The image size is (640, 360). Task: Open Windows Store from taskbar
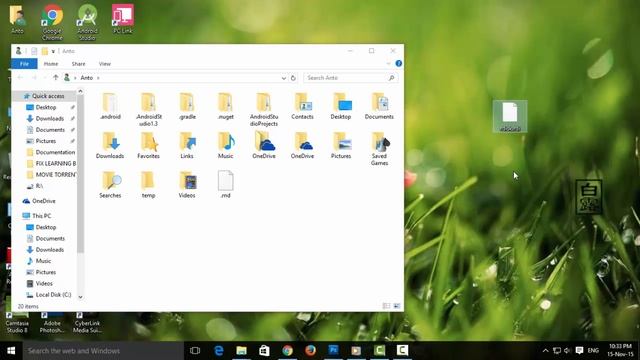264,351
